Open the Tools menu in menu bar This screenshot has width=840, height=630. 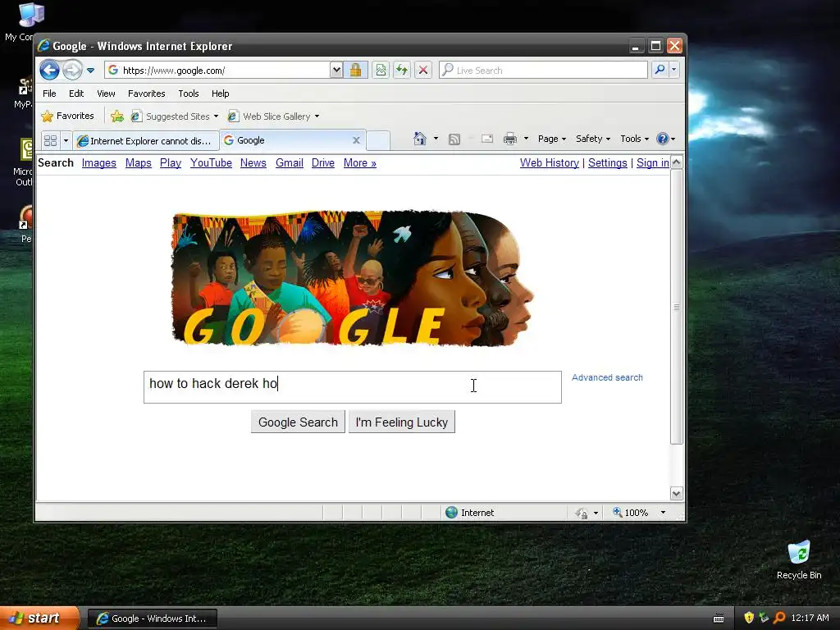click(x=189, y=94)
